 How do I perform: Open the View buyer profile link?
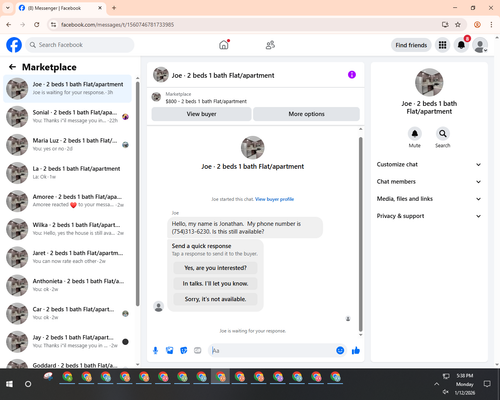[274, 199]
